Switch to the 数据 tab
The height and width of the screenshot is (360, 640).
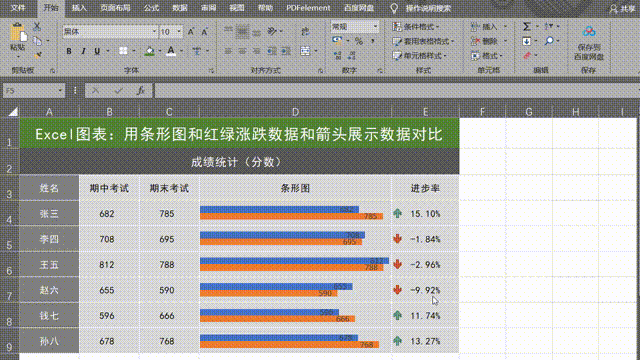180,8
